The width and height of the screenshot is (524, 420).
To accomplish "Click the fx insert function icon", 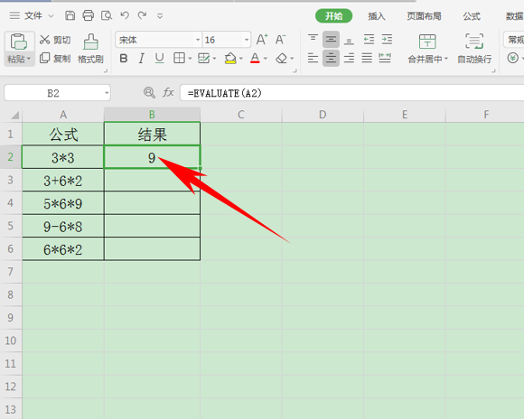I will (168, 92).
